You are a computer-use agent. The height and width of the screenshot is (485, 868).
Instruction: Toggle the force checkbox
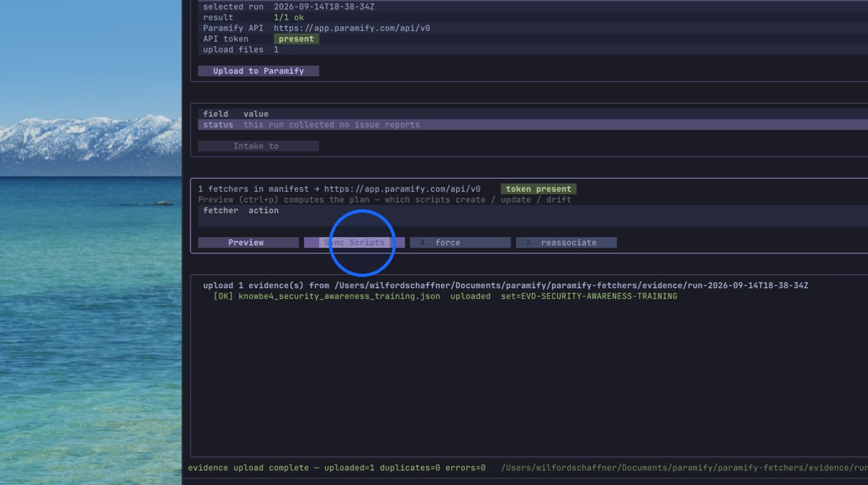[x=460, y=243]
